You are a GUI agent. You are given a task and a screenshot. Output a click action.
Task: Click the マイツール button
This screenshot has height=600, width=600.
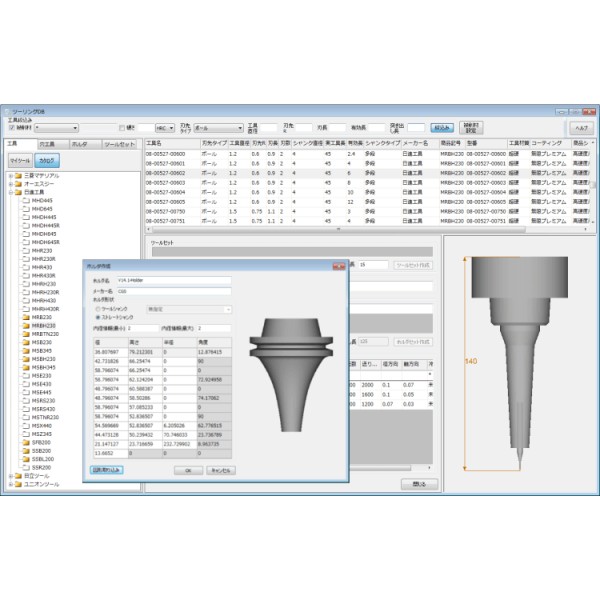click(20, 161)
